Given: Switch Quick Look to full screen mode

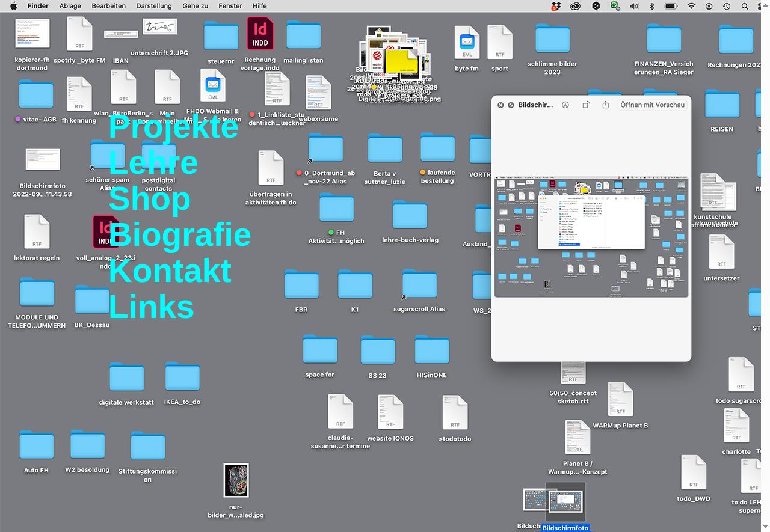Looking at the screenshot, I should tap(511, 105).
